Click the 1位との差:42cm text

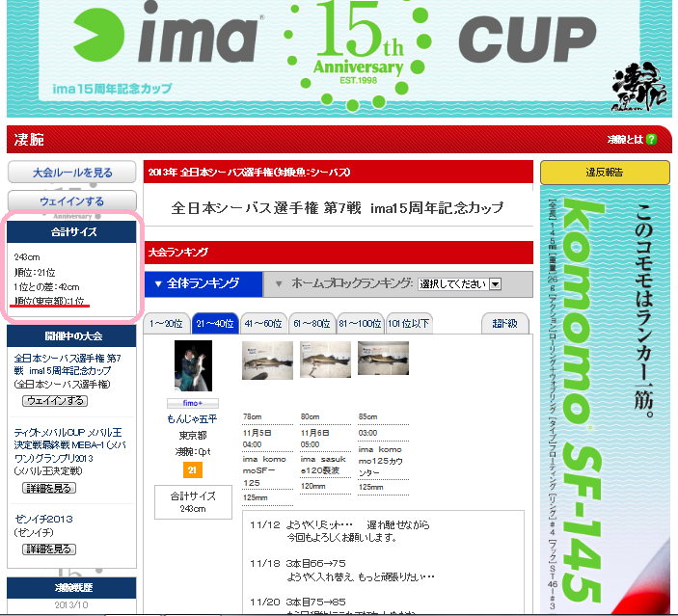coord(46,287)
